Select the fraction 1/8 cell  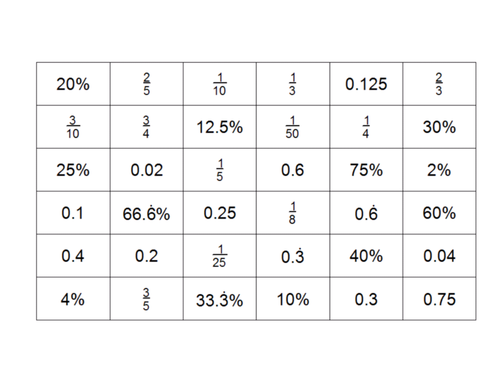(x=293, y=213)
